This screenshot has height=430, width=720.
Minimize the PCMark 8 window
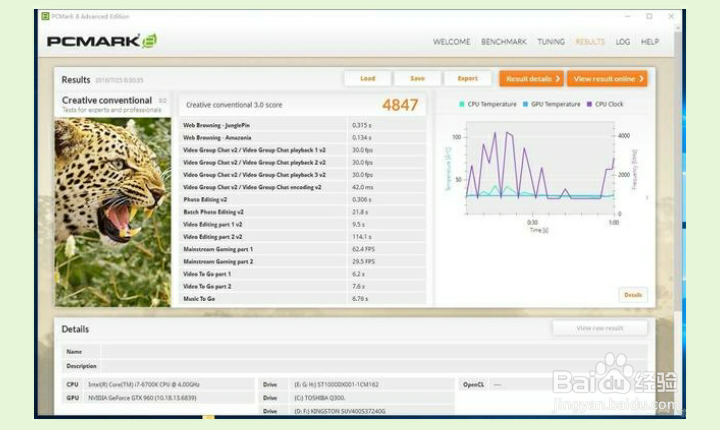coord(627,16)
